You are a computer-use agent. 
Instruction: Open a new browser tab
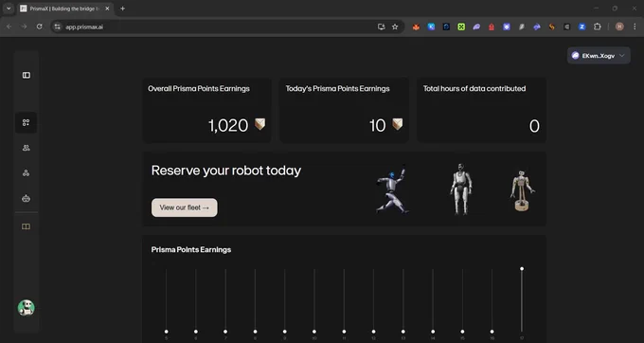(122, 9)
